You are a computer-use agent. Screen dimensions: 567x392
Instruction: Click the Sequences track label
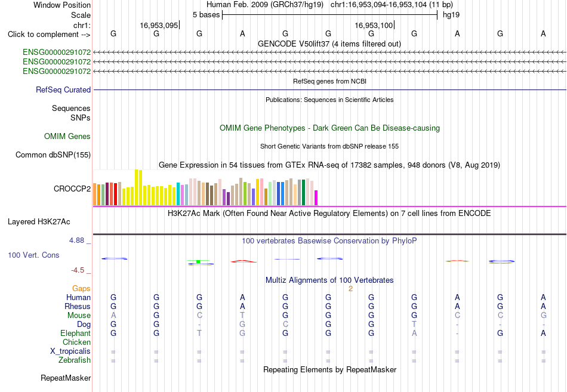[71, 108]
